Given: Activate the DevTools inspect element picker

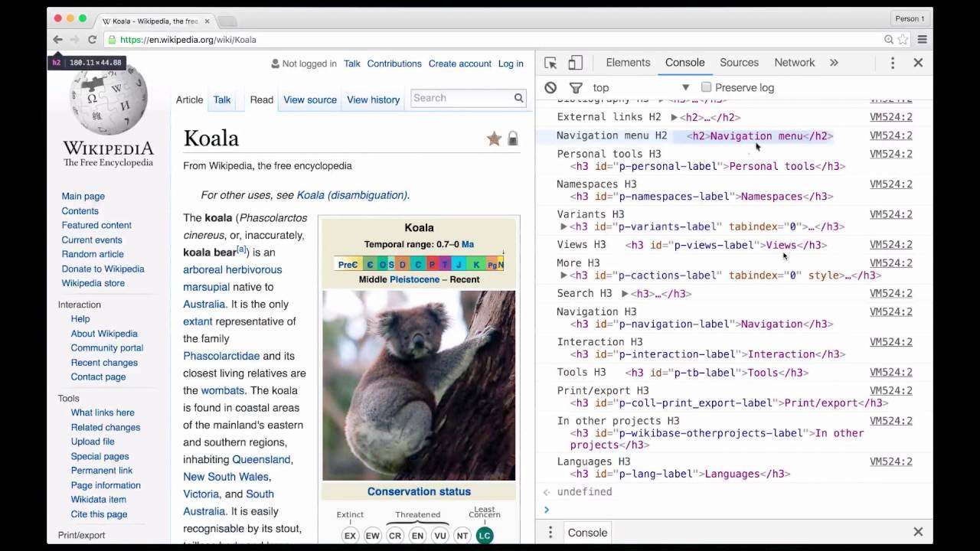Looking at the screenshot, I should tap(550, 63).
